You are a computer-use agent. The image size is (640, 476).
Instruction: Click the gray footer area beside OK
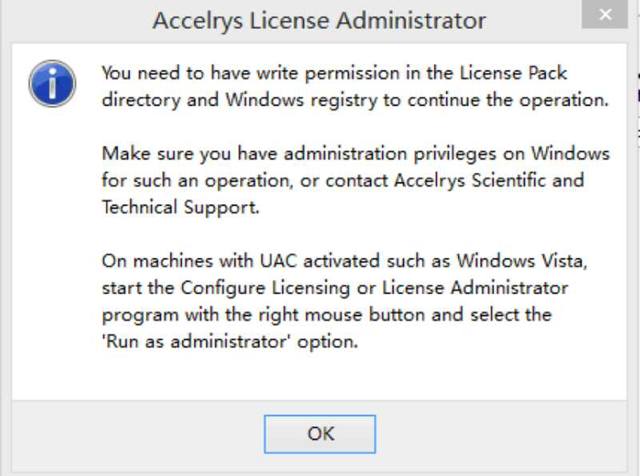click(x=500, y=434)
